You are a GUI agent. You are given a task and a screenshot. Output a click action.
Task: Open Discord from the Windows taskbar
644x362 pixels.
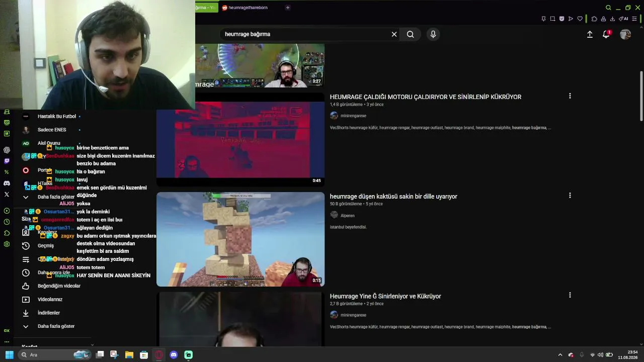[x=174, y=355]
